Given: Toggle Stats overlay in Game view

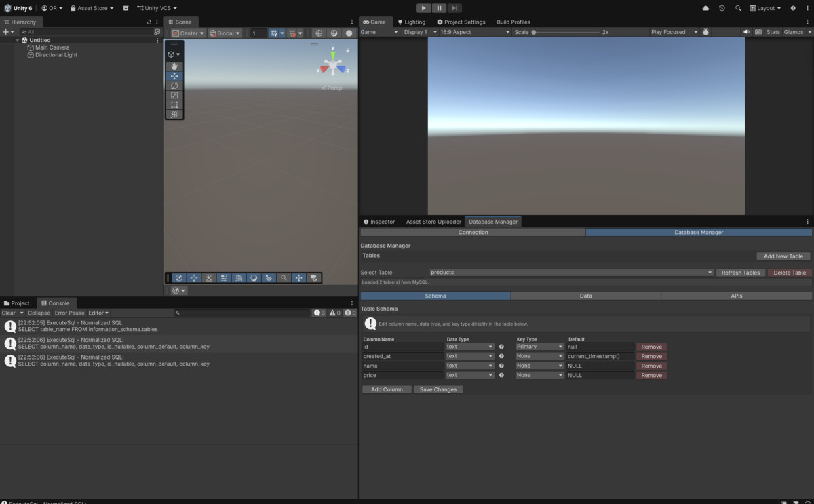Looking at the screenshot, I should [x=773, y=32].
